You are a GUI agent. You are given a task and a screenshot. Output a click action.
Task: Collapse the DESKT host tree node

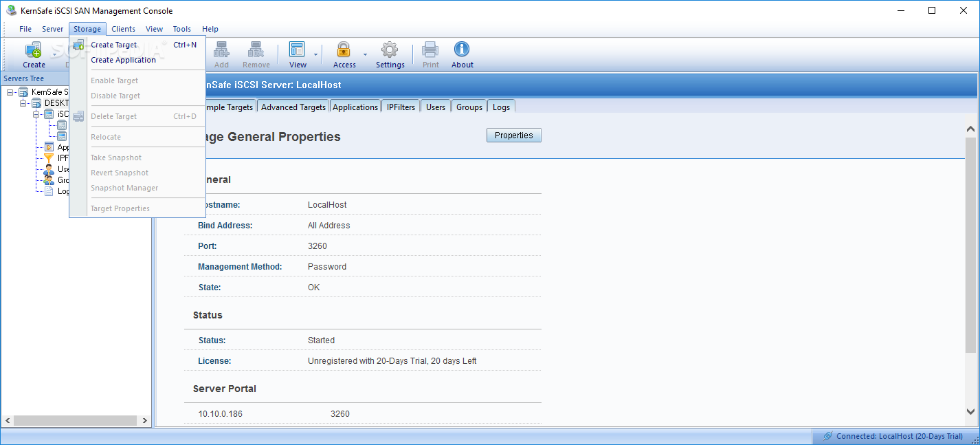coord(23,103)
